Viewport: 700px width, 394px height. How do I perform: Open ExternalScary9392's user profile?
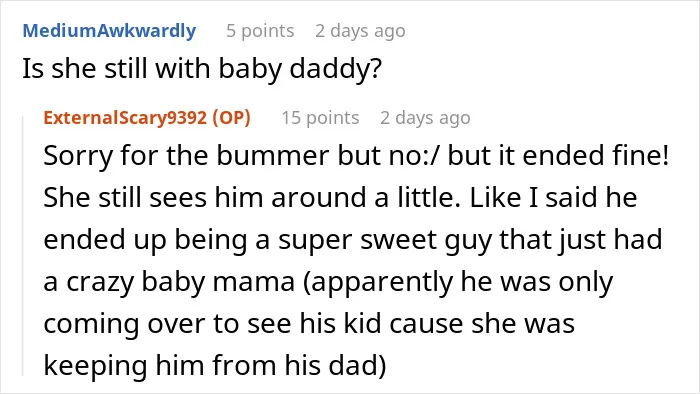pos(125,118)
